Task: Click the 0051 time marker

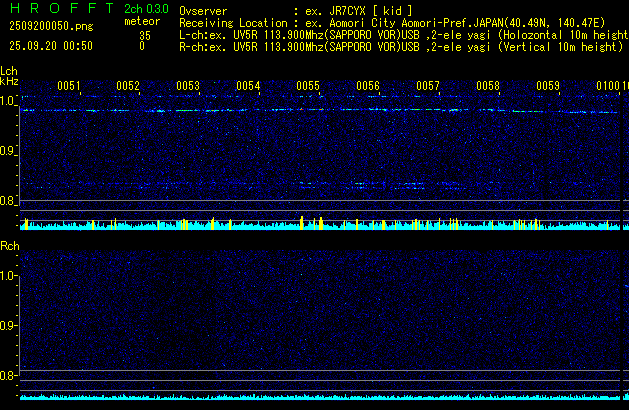Action: click(68, 86)
